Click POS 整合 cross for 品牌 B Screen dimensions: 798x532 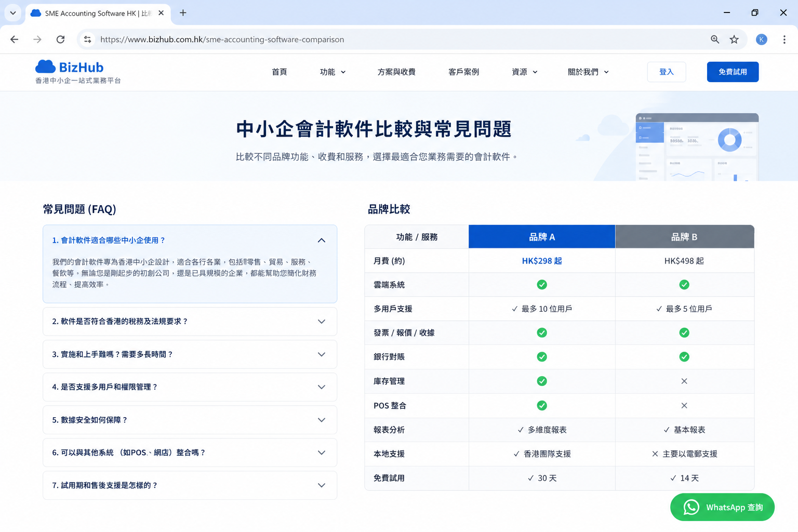(684, 405)
